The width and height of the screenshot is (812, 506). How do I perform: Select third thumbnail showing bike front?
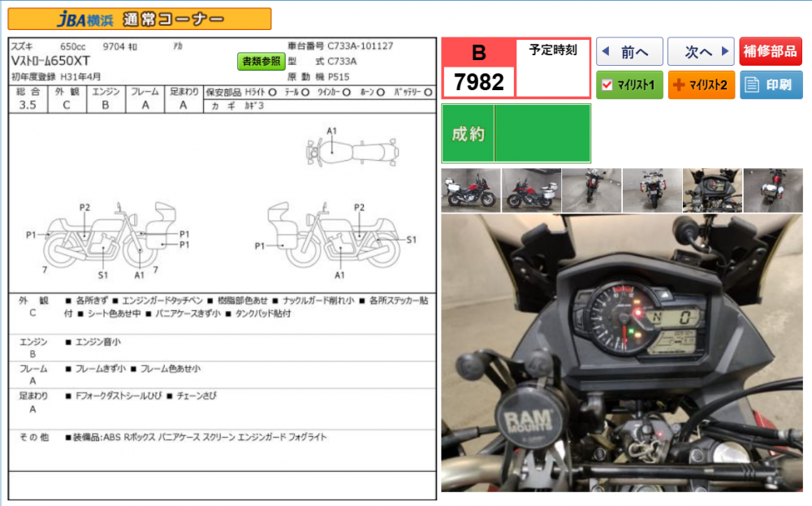tap(591, 190)
